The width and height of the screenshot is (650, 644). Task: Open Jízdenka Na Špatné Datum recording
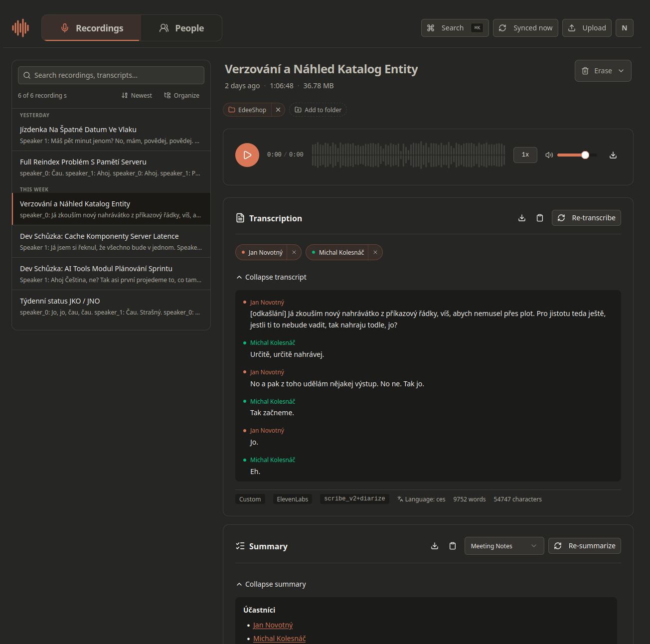111,135
